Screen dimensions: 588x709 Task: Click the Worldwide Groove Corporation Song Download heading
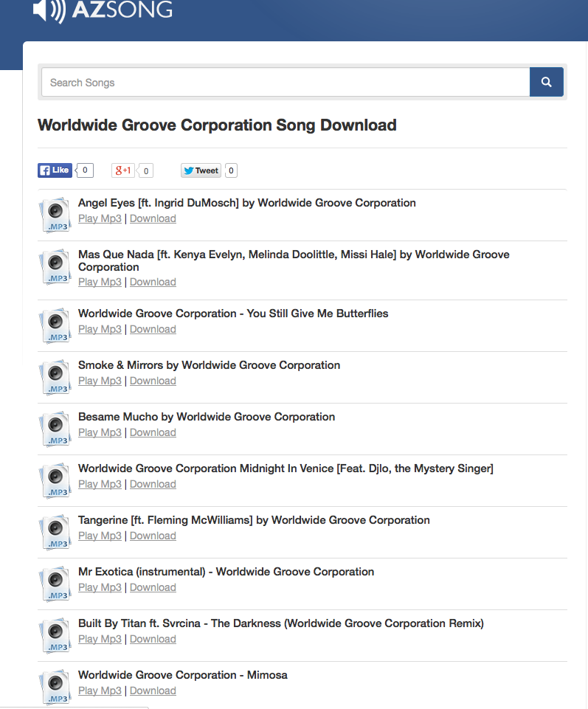217,125
